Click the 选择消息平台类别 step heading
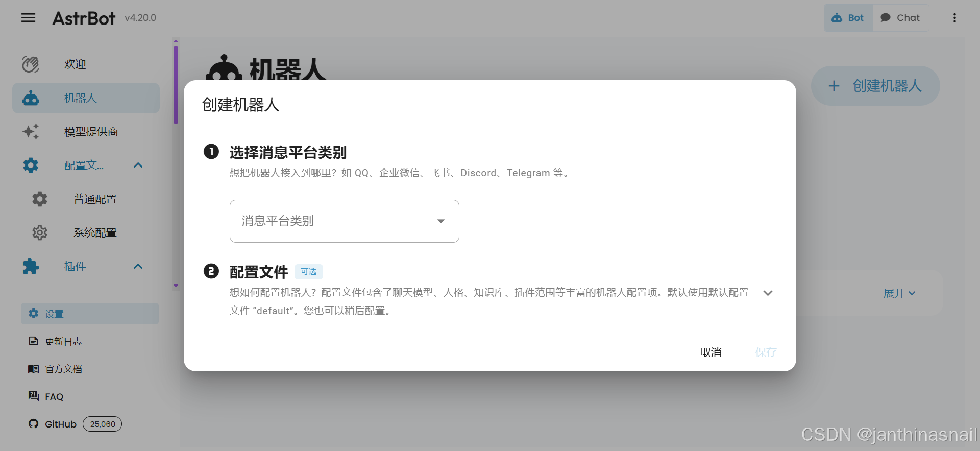980x451 pixels. tap(288, 152)
